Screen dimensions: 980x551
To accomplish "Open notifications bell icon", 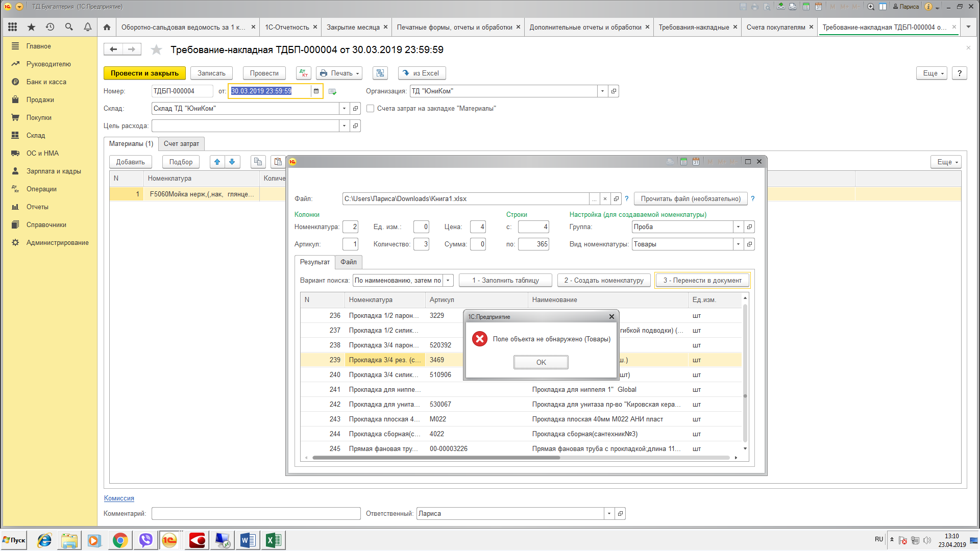I will pyautogui.click(x=88, y=27).
